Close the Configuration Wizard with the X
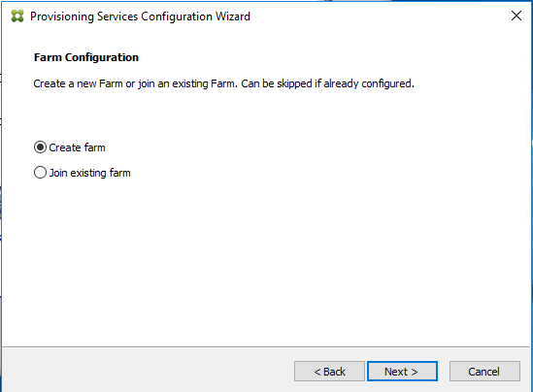This screenshot has width=533, height=392. coord(516,16)
